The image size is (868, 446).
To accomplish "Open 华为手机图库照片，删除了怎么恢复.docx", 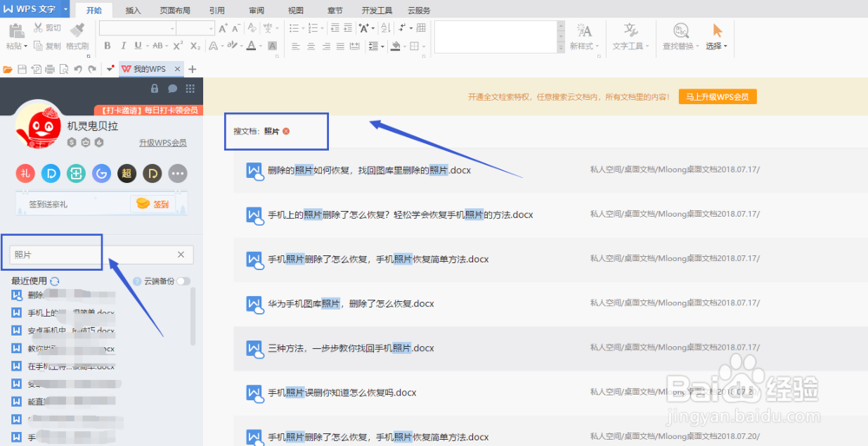I will (x=351, y=304).
